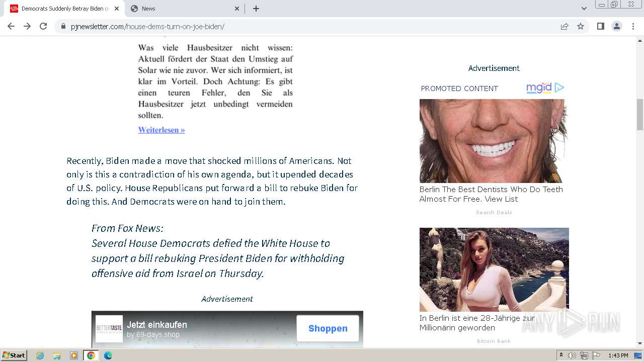Screen dimensions: 644x362
Task: Click paragraph starting Recently, Biden made
Action: tap(212, 181)
